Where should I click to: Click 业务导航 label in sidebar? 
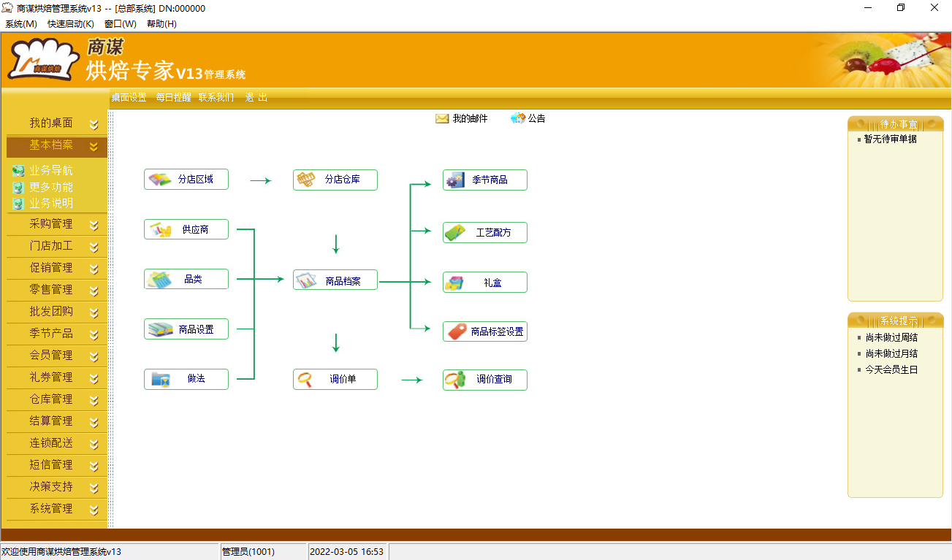tap(51, 171)
